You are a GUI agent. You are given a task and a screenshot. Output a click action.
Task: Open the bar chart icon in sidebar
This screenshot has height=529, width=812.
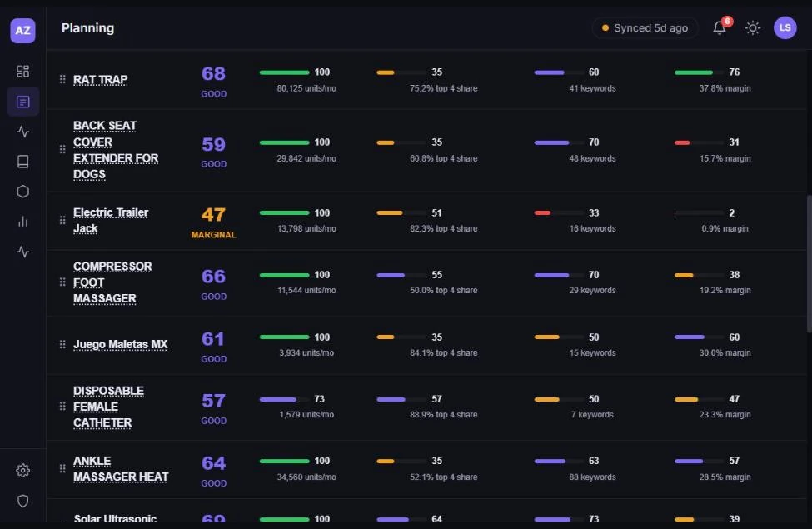[22, 222]
